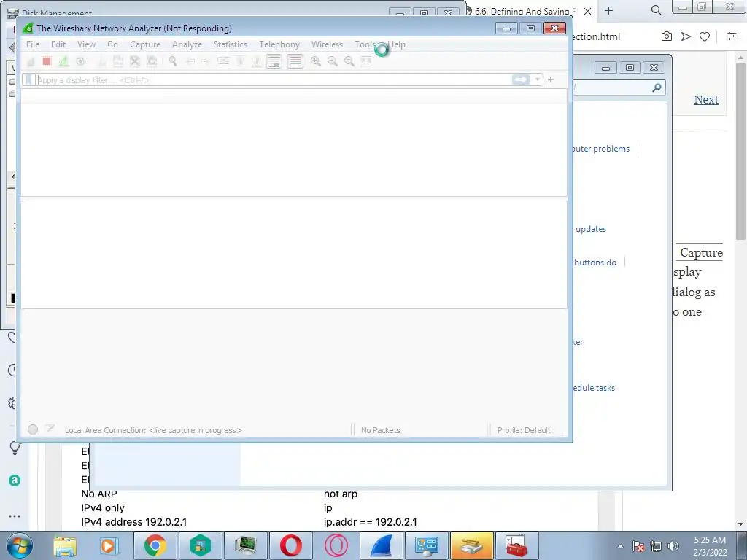Go back to the previous packet arrow
747x560 pixels.
pyautogui.click(x=190, y=61)
